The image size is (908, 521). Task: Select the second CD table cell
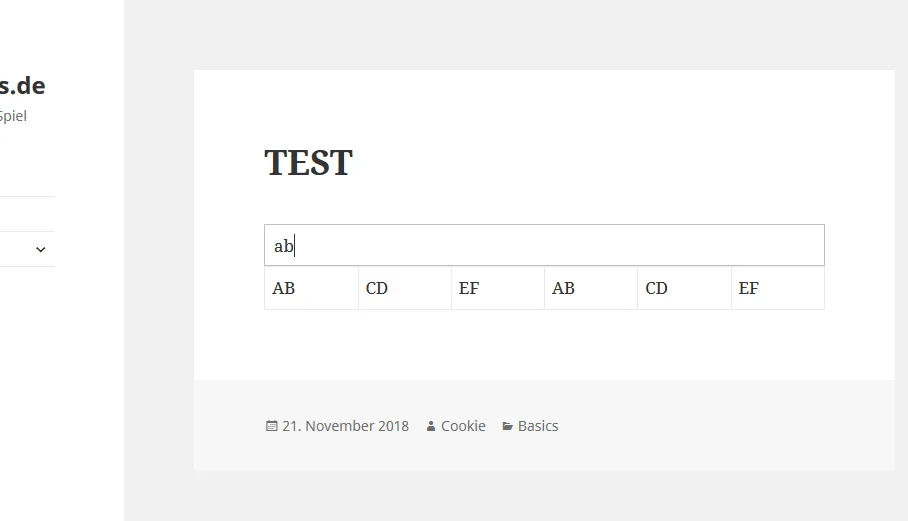coord(684,288)
